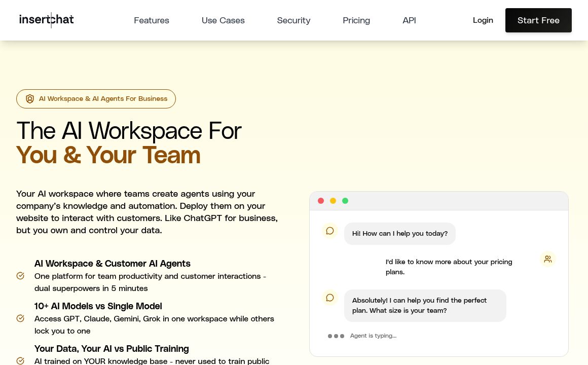
Task: Click the red dot in chat window
Action: pos(321,201)
